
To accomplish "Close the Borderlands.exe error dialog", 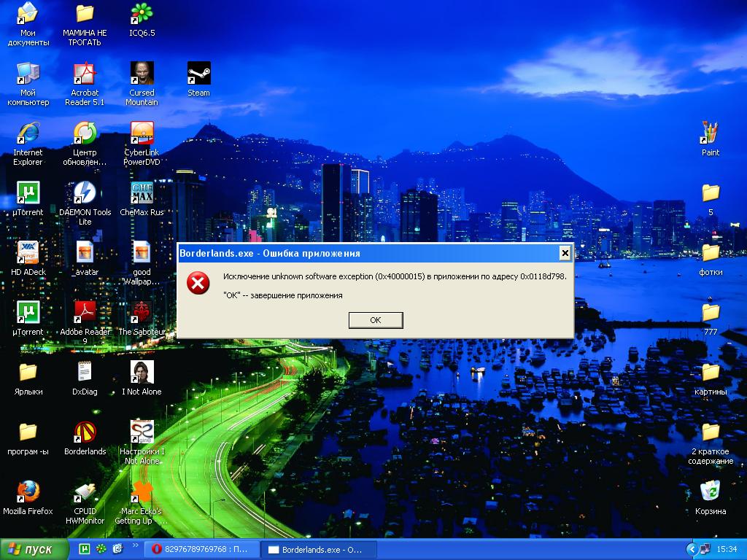I will 565,253.
